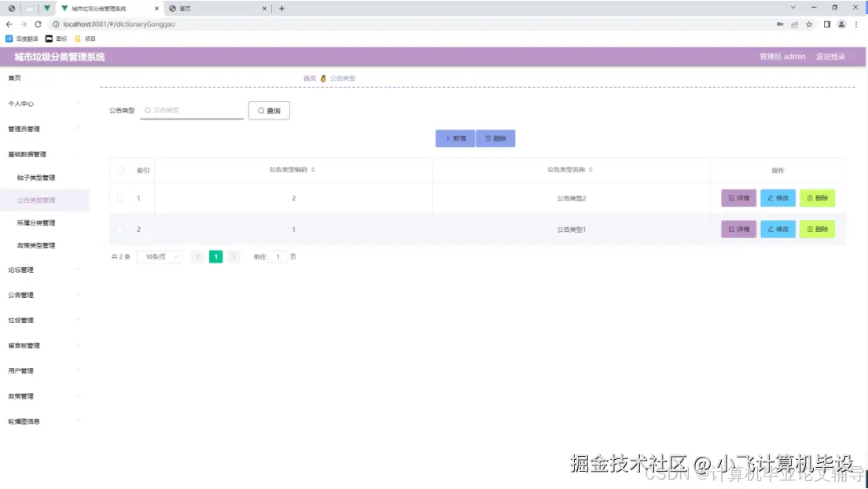Click 退出登录 in the top right corner
This screenshot has width=868, height=489.
(830, 56)
